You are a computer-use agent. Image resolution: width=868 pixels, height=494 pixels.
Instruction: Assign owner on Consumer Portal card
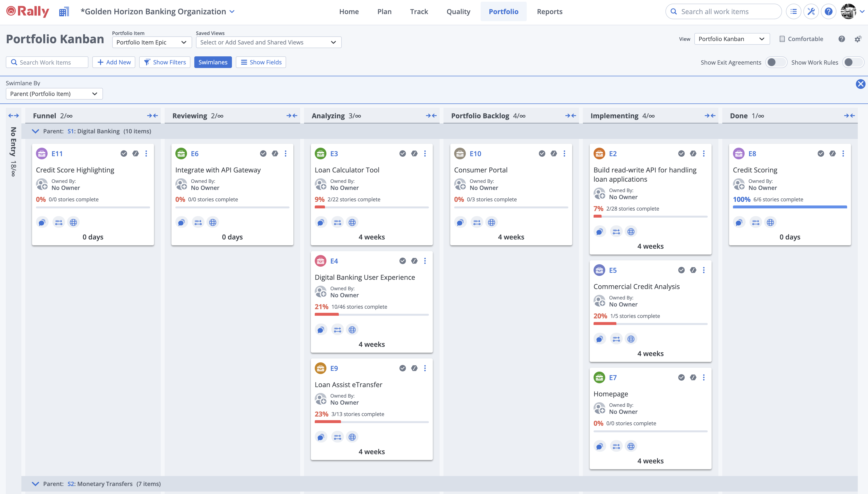click(460, 185)
